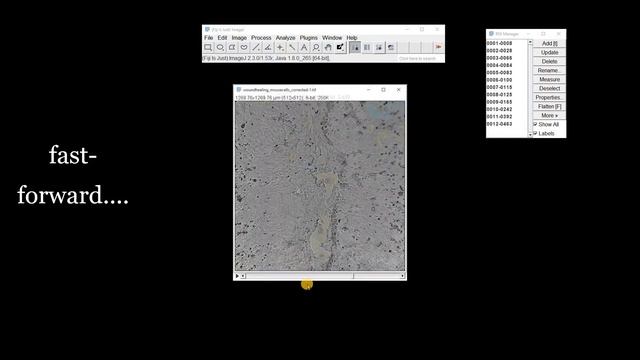The width and height of the screenshot is (640, 360).
Task: Click Add [t] in ROI Manager
Action: pos(549,43)
